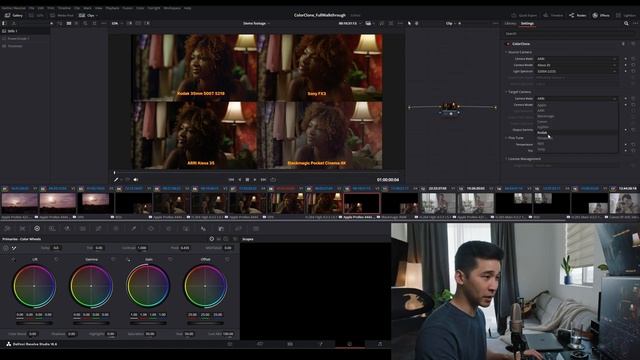This screenshot has height=360, width=640.
Task: Open the Curves palette
Action: coord(98,229)
